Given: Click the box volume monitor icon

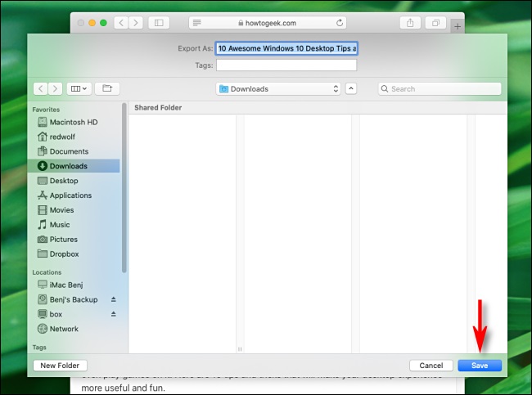Looking at the screenshot, I should [x=43, y=314].
